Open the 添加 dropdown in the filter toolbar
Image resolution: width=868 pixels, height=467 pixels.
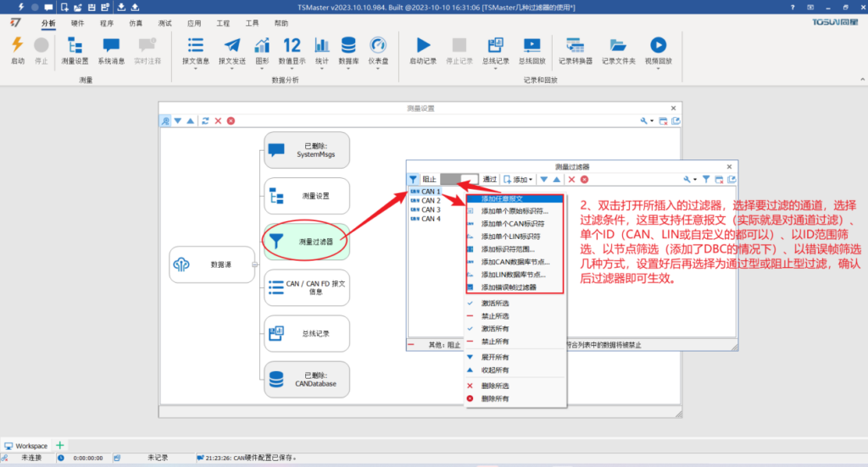(518, 180)
